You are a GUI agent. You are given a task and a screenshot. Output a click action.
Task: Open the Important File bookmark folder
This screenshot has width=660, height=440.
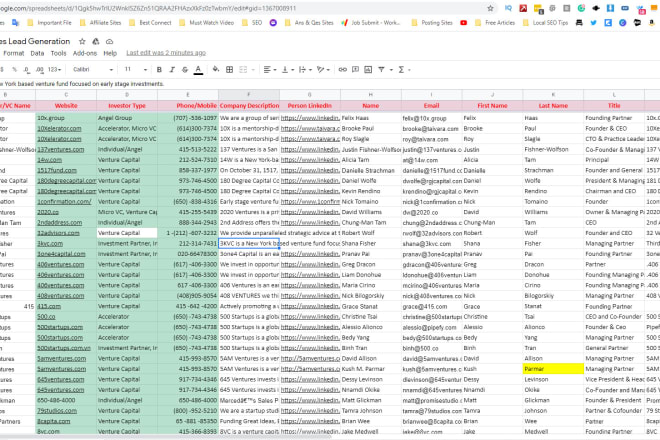coord(50,23)
